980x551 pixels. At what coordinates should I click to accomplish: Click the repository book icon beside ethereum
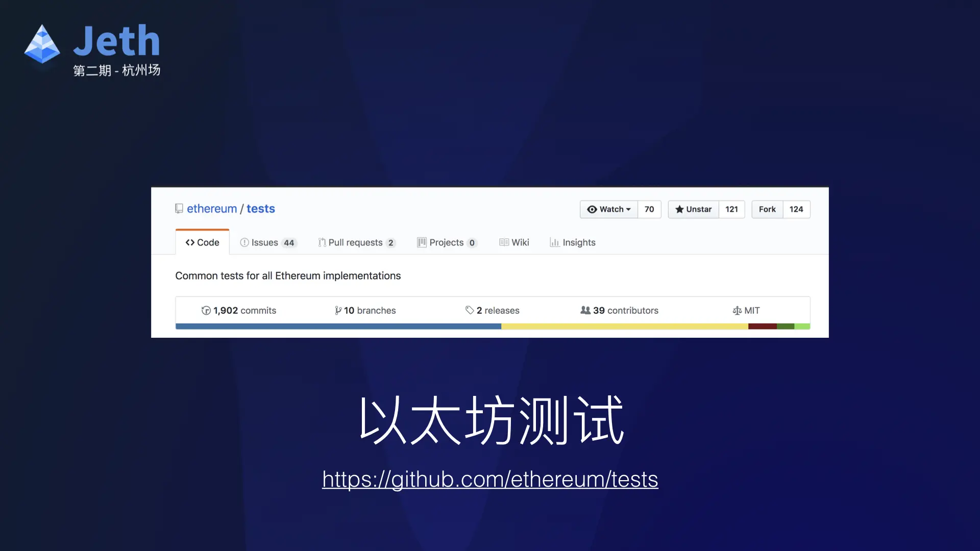point(179,209)
